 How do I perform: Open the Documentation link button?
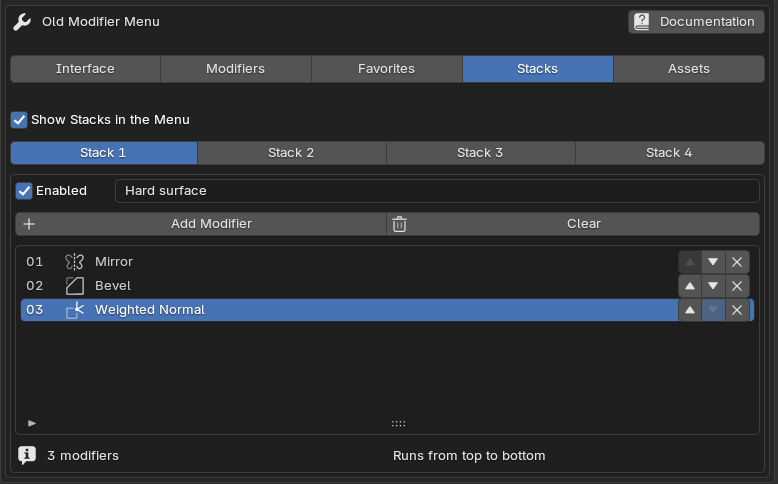pos(696,22)
